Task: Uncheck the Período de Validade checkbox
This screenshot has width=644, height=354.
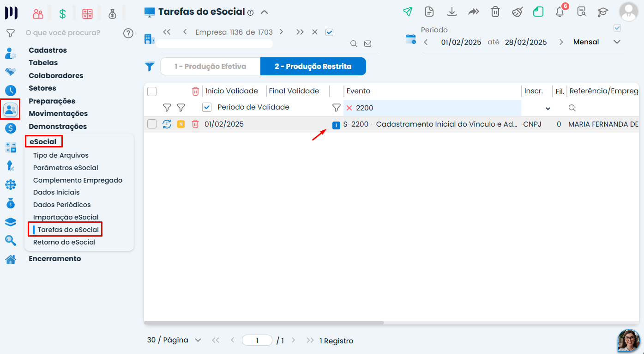Action: click(x=207, y=107)
